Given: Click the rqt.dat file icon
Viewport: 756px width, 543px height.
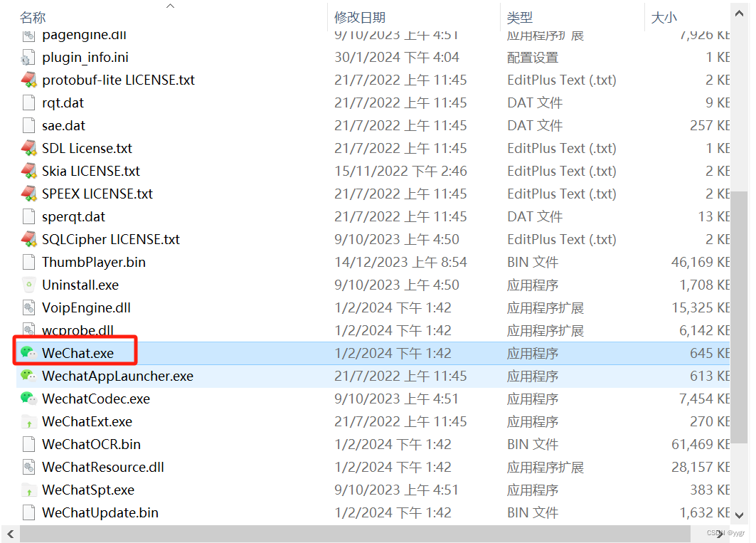Looking at the screenshot, I should (x=28, y=102).
